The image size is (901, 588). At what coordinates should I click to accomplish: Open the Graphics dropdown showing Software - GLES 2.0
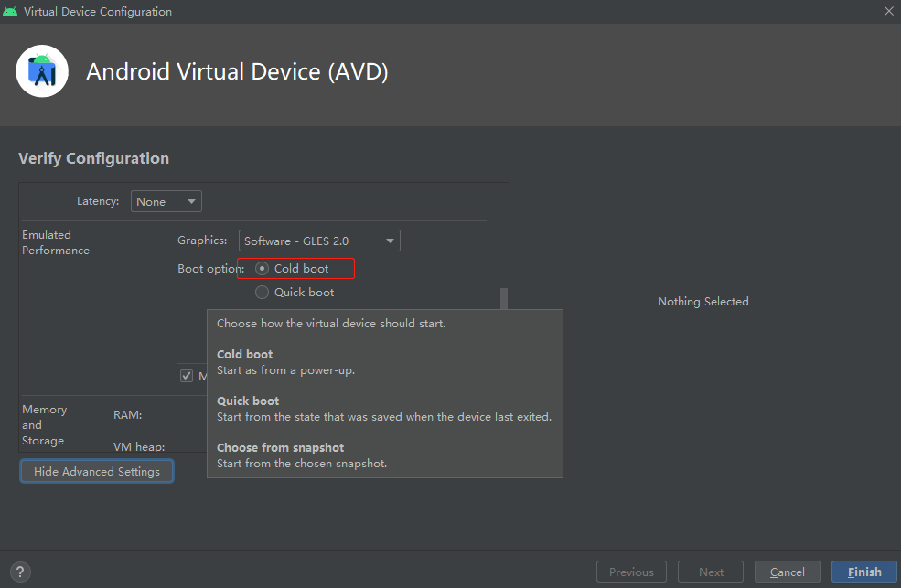pyautogui.click(x=319, y=241)
